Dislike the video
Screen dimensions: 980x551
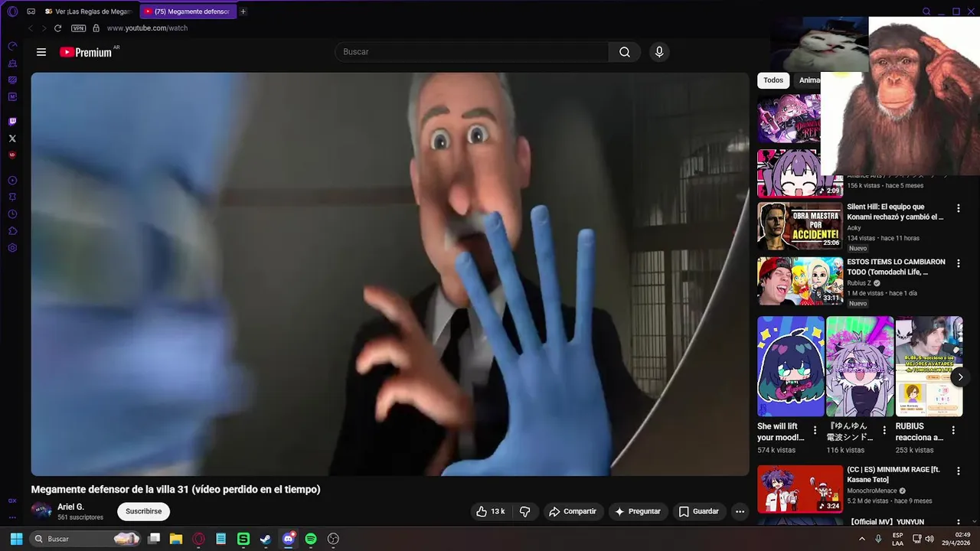click(525, 511)
